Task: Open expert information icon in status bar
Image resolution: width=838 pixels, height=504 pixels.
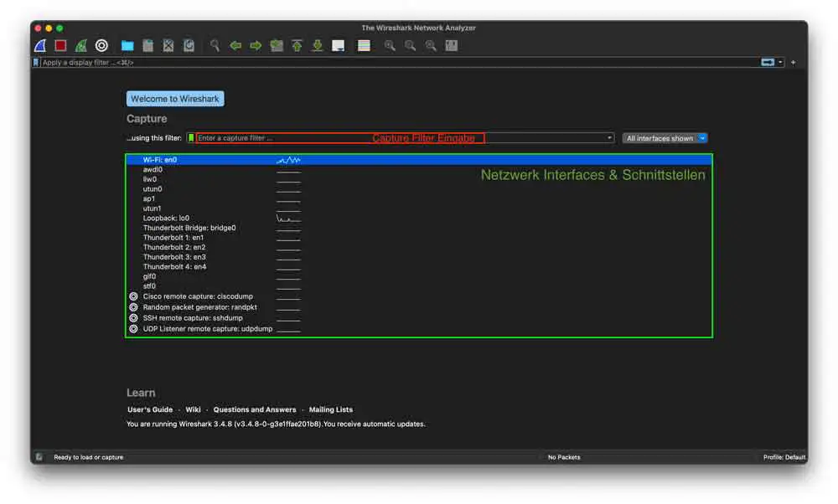Action: click(39, 457)
